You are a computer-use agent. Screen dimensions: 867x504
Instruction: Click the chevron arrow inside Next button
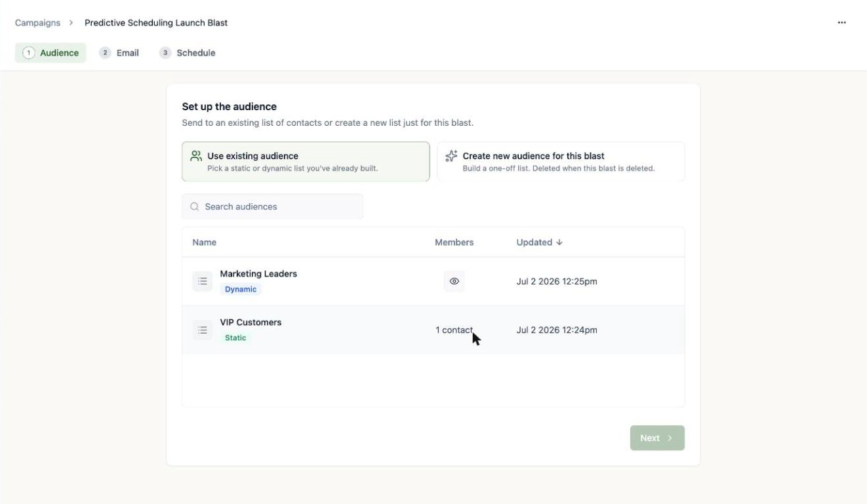pyautogui.click(x=670, y=438)
